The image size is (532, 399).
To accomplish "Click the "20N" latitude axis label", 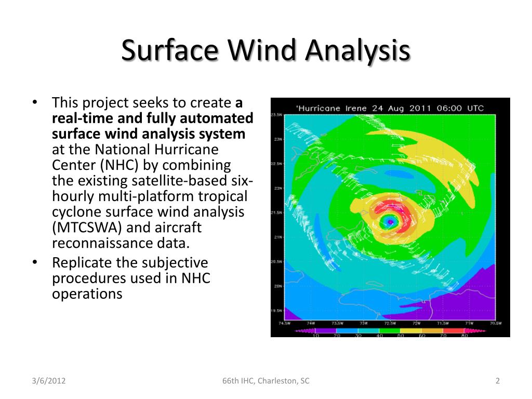I will point(278,286).
